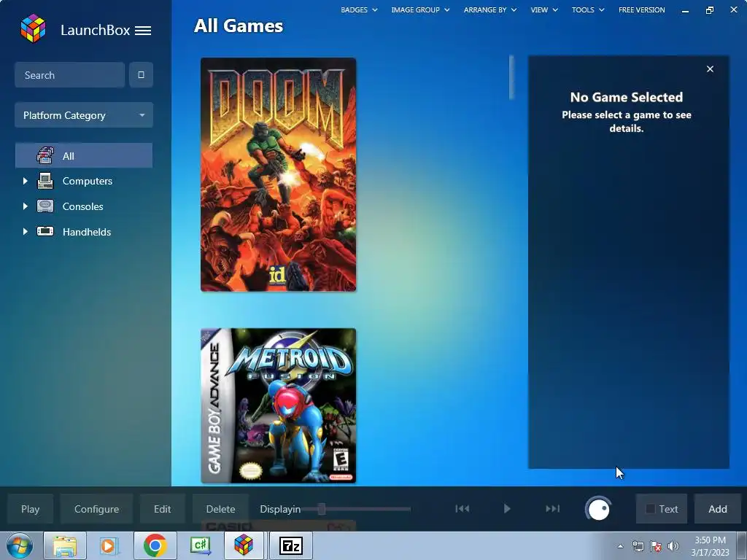This screenshot has width=747, height=560.
Task: Click the Configure button
Action: 97,509
